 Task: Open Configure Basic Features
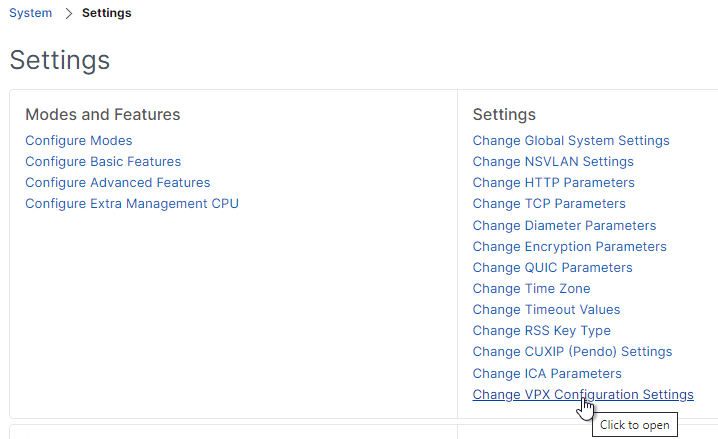coord(103,162)
